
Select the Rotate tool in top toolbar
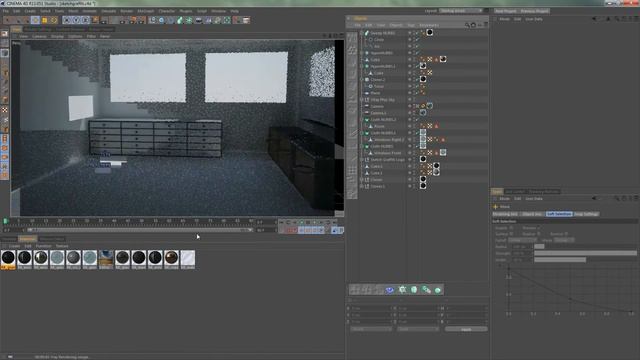tap(54, 20)
